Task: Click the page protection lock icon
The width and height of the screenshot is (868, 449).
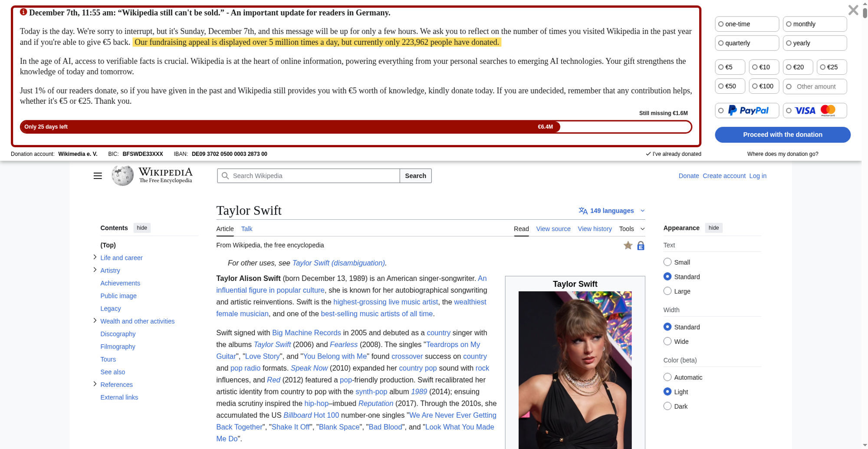Action: pyautogui.click(x=641, y=246)
